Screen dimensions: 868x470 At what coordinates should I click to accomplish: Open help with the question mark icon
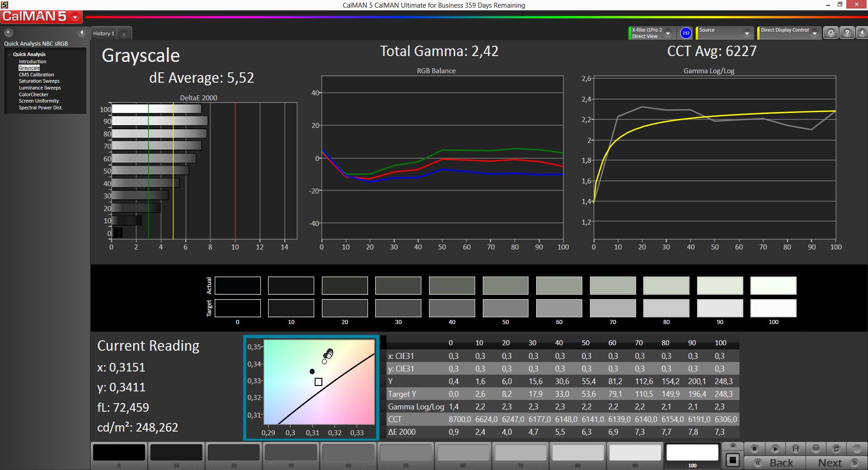point(847,33)
